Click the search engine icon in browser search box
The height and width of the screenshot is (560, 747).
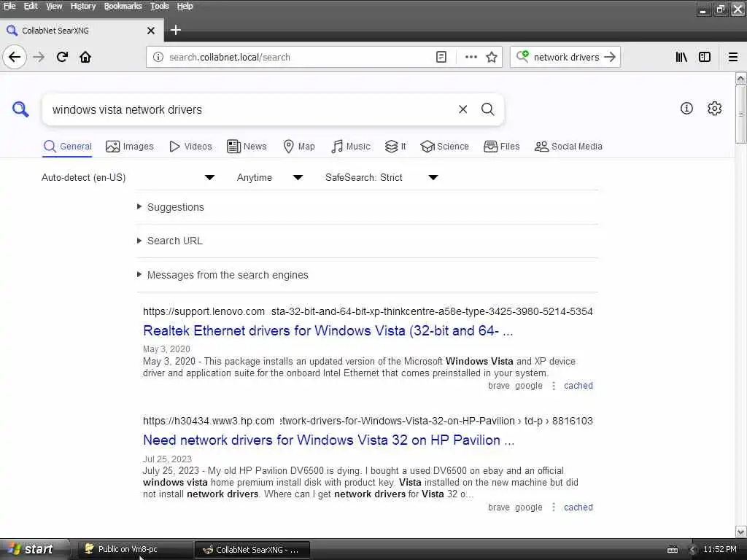click(x=522, y=57)
